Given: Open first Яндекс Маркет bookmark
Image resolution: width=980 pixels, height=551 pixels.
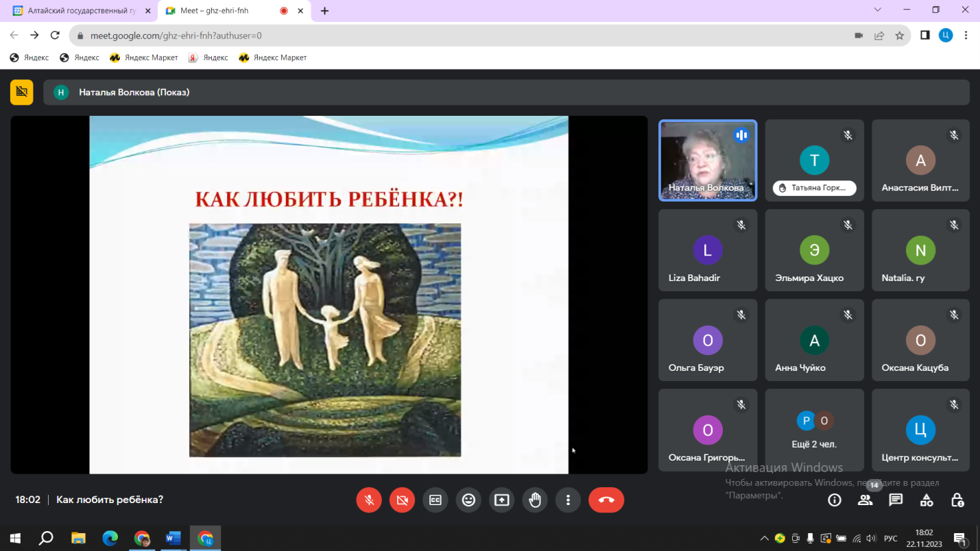Looking at the screenshot, I should [144, 58].
